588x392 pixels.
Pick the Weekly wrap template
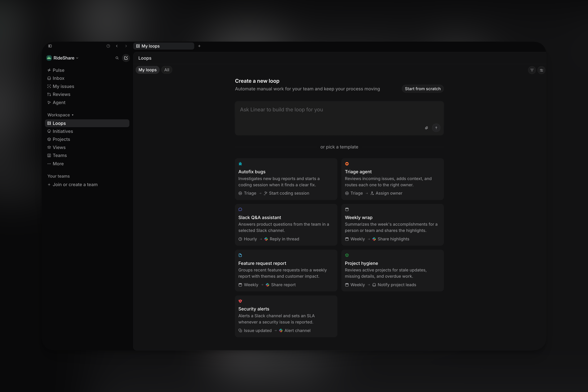pyautogui.click(x=393, y=225)
